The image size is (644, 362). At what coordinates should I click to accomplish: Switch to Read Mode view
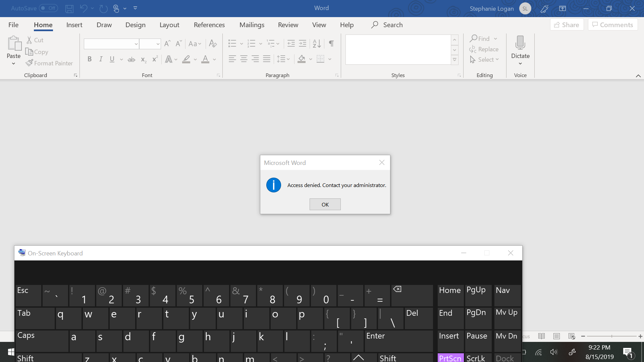pyautogui.click(x=541, y=336)
